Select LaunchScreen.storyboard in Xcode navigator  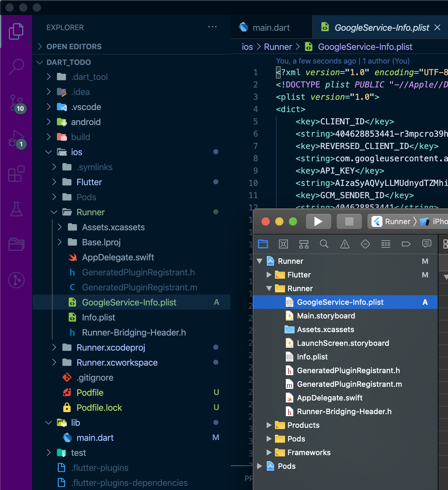[345, 343]
